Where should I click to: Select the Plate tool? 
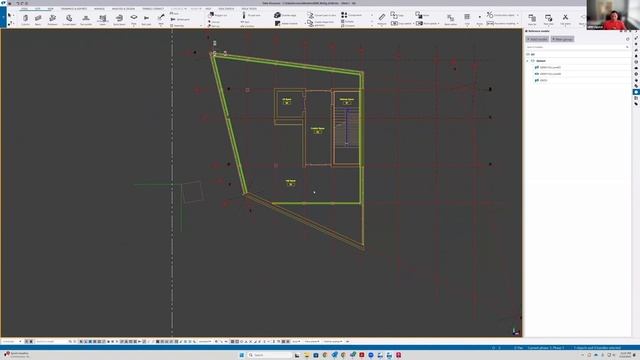(133, 19)
